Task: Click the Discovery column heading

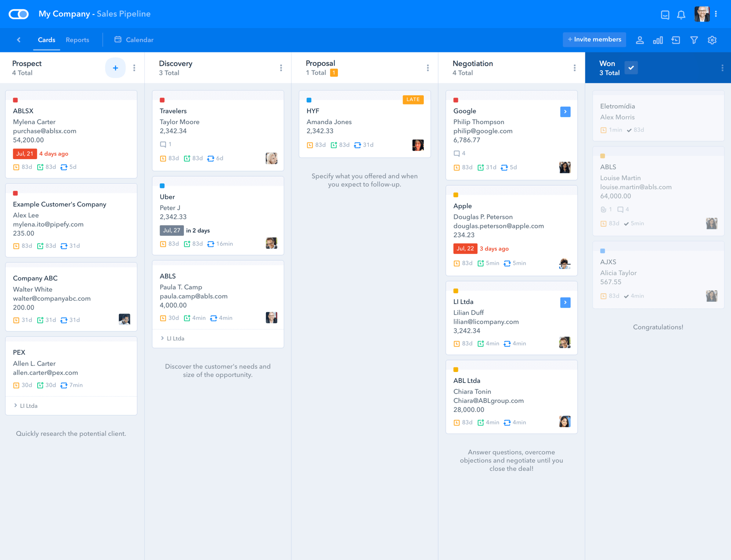Action: point(176,63)
